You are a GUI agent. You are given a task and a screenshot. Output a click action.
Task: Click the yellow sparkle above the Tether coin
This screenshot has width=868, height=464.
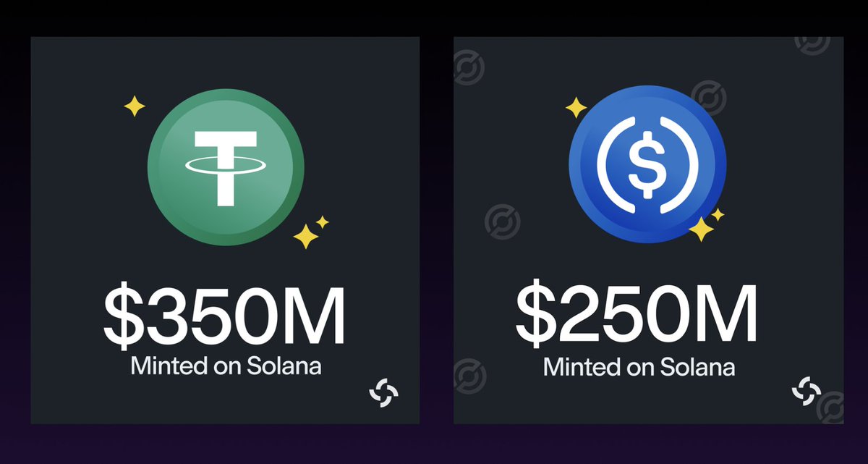[x=134, y=107]
